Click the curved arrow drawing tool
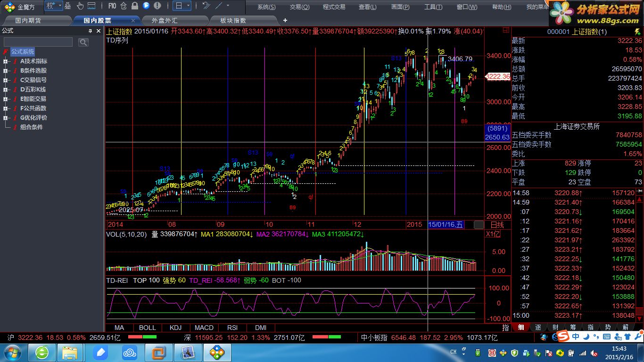 pyautogui.click(x=206, y=6)
